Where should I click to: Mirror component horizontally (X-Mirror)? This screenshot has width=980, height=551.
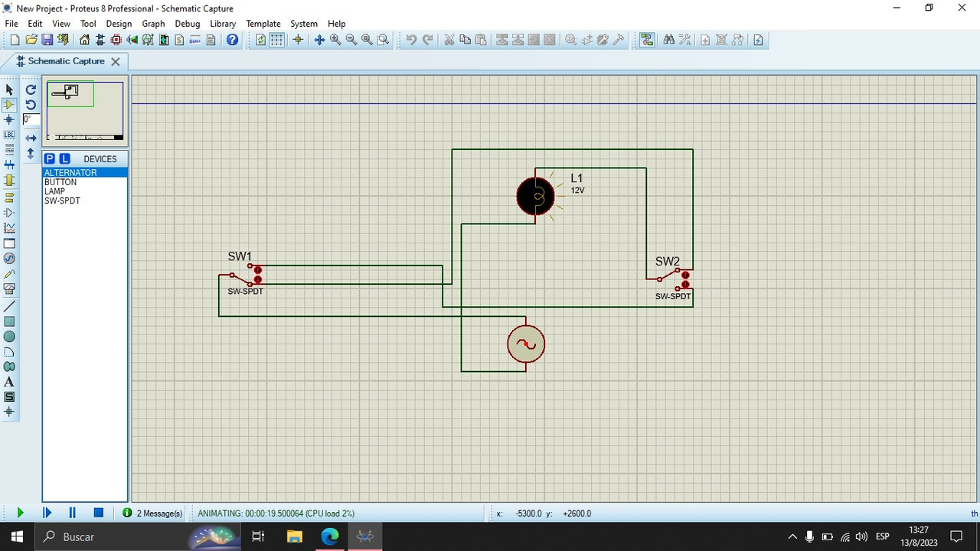31,139
